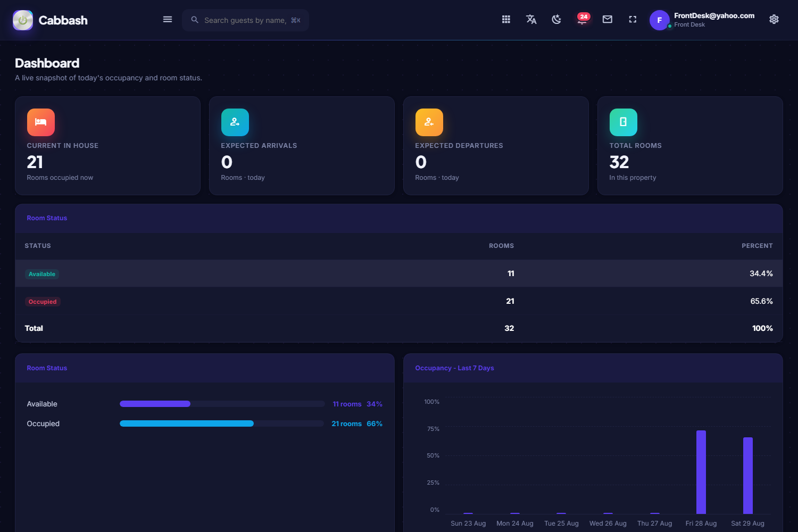This screenshot has width=798, height=532.
Task: Click the Total row label
Action: click(34, 328)
